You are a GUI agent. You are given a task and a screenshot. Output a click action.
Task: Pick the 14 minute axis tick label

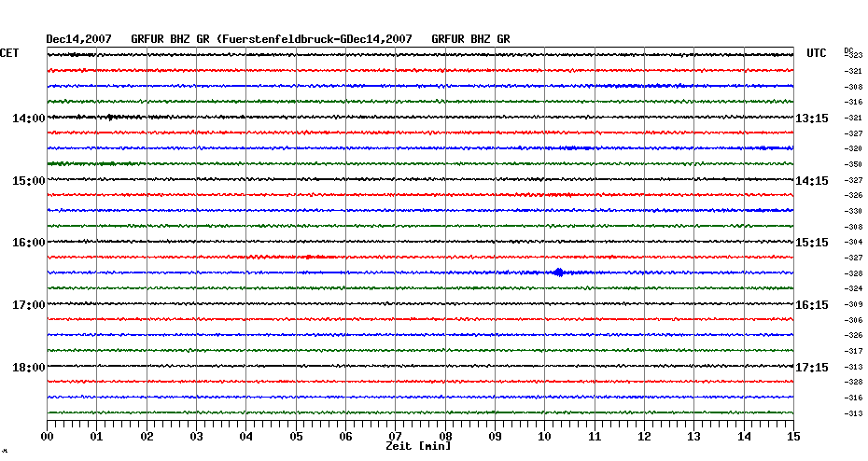coord(744,437)
